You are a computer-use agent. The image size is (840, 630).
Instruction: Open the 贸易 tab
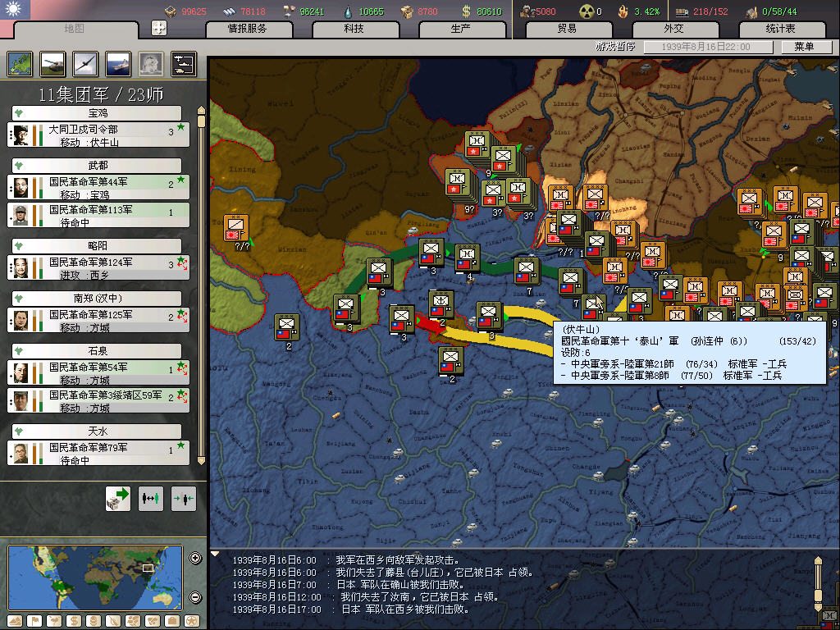(568, 29)
